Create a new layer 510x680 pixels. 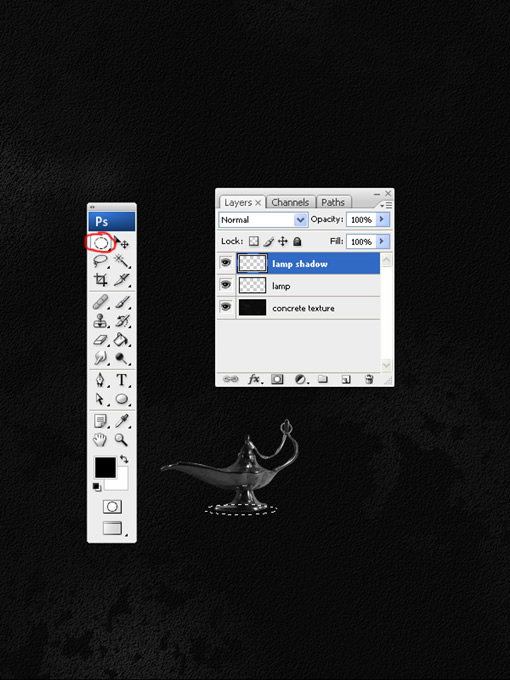[346, 380]
